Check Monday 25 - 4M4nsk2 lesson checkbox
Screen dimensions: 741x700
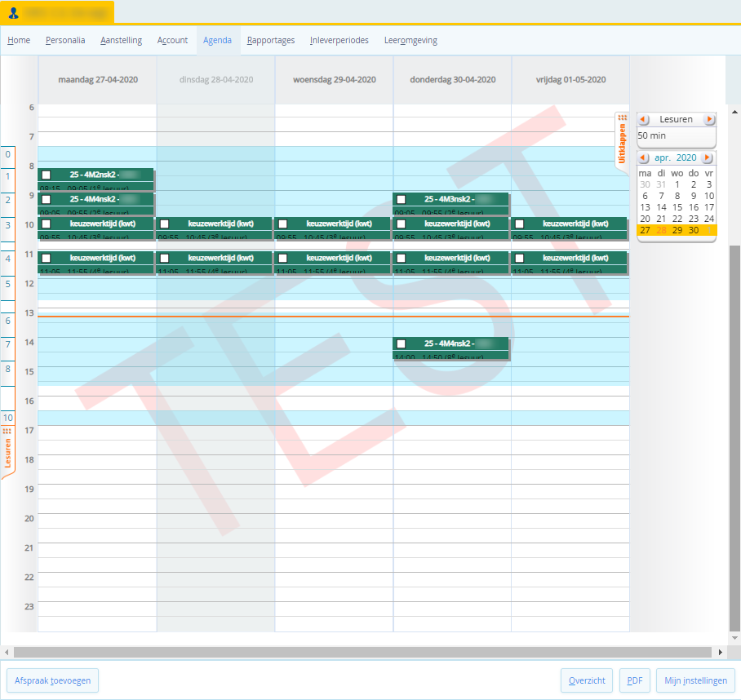pos(47,199)
